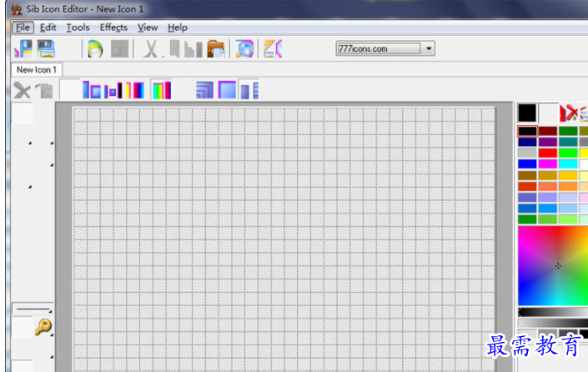The width and height of the screenshot is (588, 372).
Task: Select the golden key magnifier tool
Action: [x=43, y=327]
